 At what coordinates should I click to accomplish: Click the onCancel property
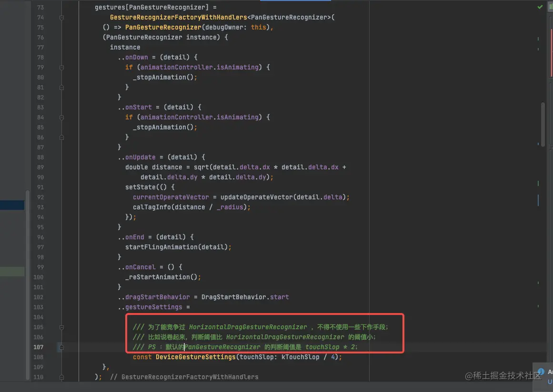pyautogui.click(x=141, y=267)
